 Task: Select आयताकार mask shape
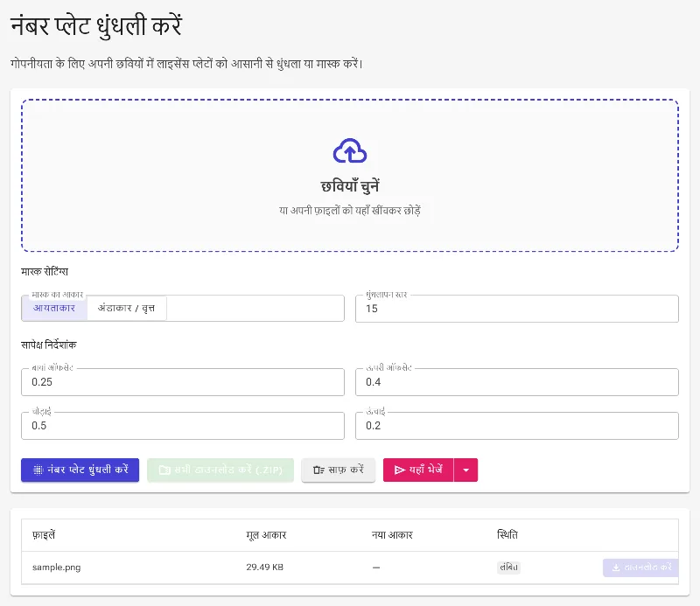click(54, 308)
